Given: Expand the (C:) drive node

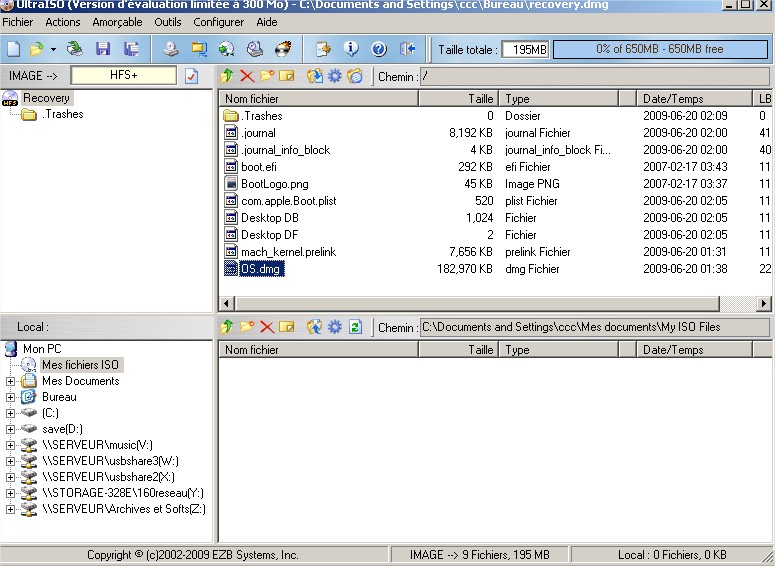Looking at the screenshot, I should pos(10,413).
